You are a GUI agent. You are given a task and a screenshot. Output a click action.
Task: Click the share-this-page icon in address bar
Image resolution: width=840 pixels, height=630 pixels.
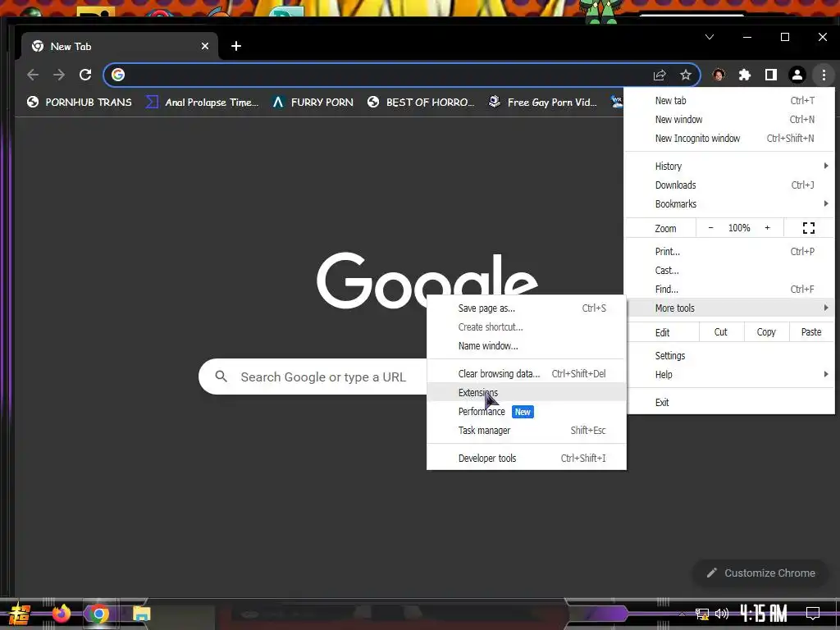[660, 75]
